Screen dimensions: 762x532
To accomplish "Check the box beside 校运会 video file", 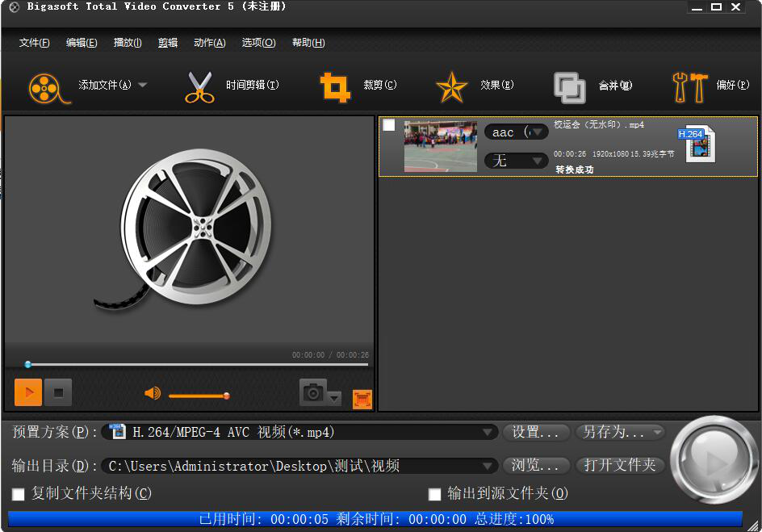I will tap(389, 125).
